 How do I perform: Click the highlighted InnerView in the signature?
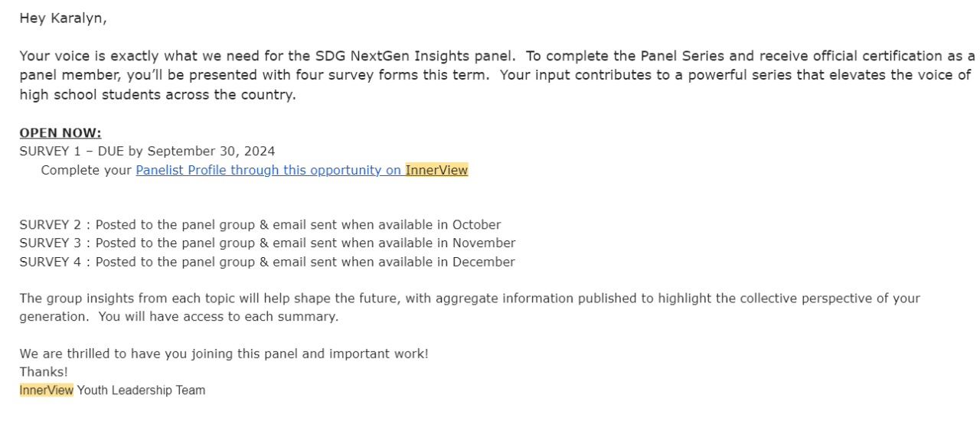coord(47,390)
